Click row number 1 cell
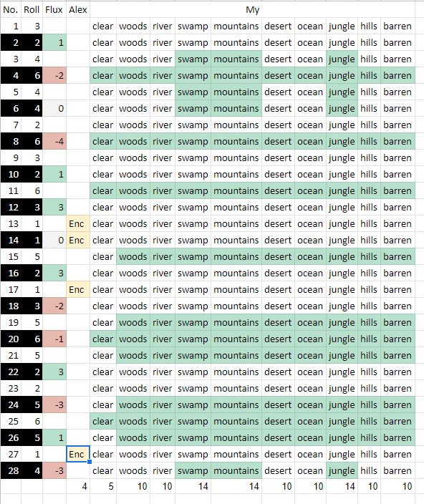 [x=11, y=26]
